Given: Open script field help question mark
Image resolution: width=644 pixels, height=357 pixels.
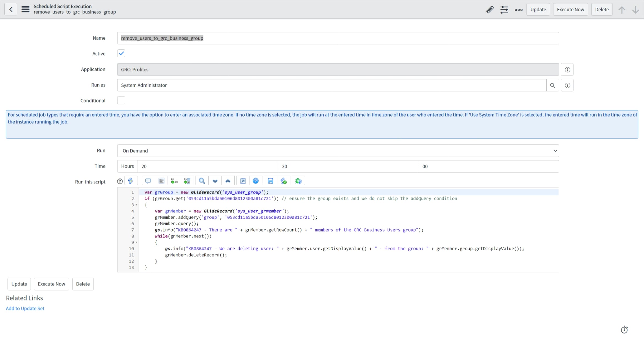Looking at the screenshot, I should click(x=120, y=181).
